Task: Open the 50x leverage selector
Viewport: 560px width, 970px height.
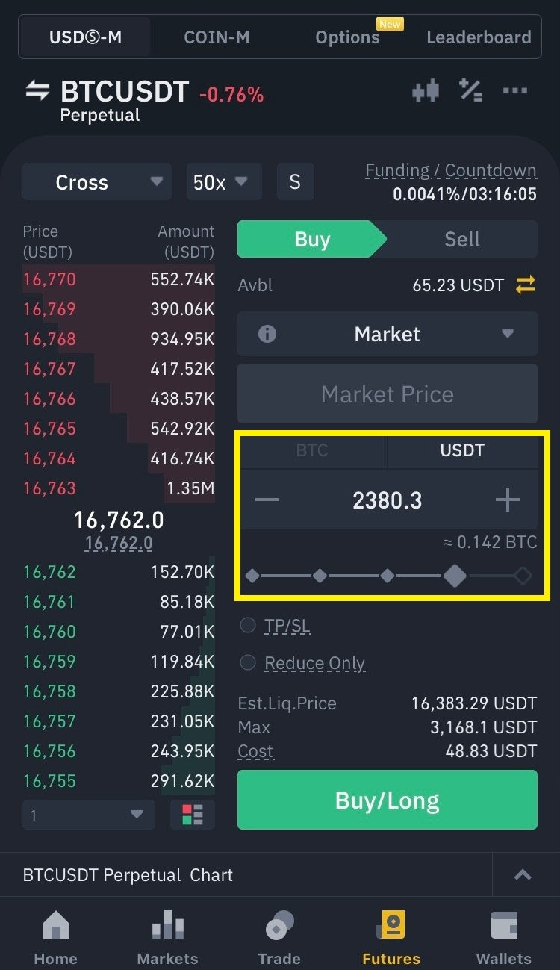Action: point(223,182)
